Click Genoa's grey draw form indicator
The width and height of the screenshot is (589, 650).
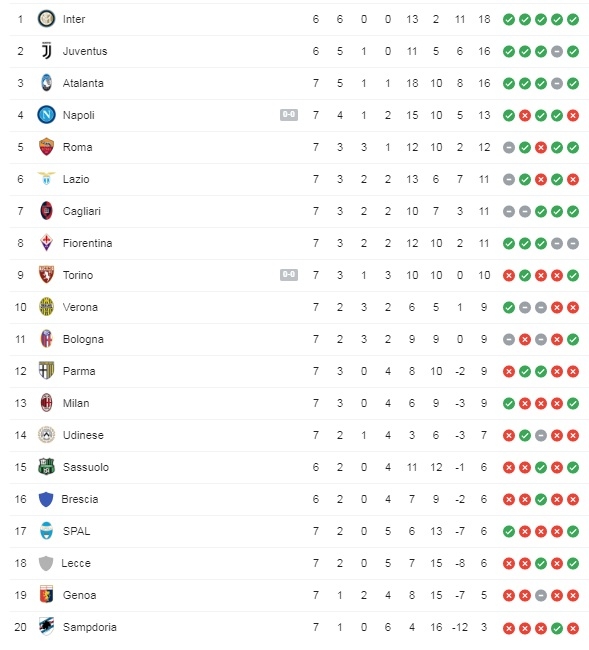pyautogui.click(x=541, y=596)
